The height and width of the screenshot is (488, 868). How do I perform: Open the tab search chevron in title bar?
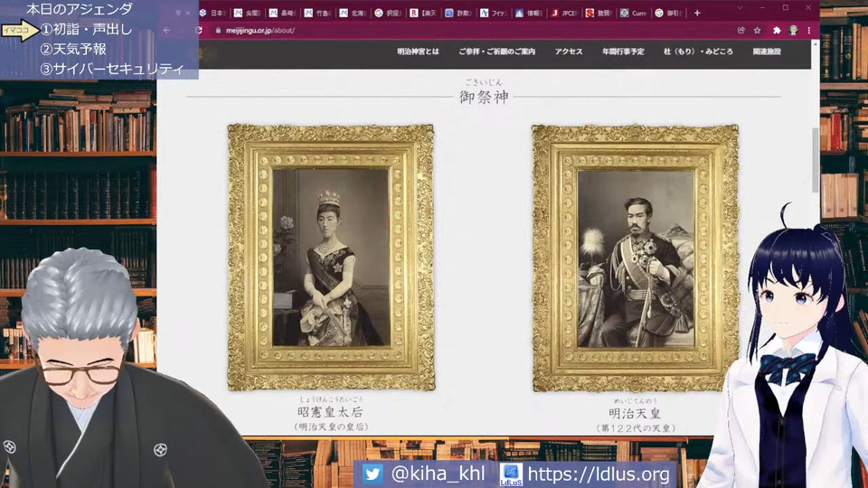pyautogui.click(x=740, y=8)
